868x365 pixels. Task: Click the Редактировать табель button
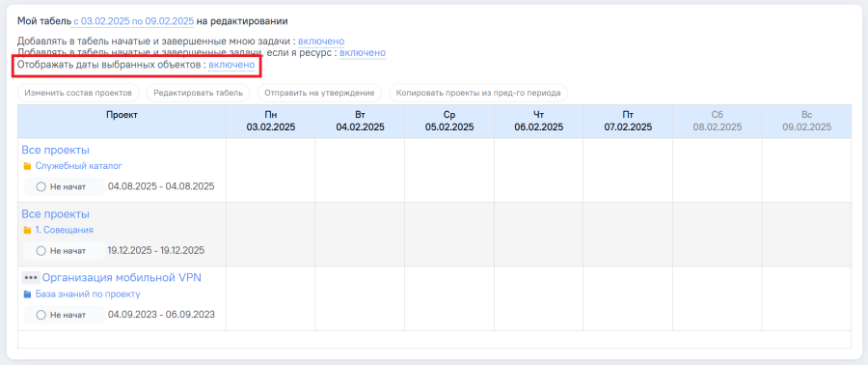pos(198,93)
